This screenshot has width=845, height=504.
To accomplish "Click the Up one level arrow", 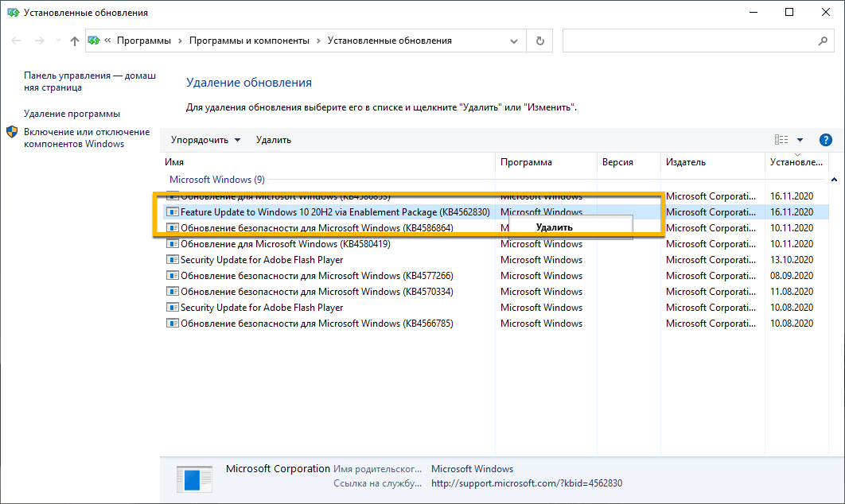I will (73, 40).
